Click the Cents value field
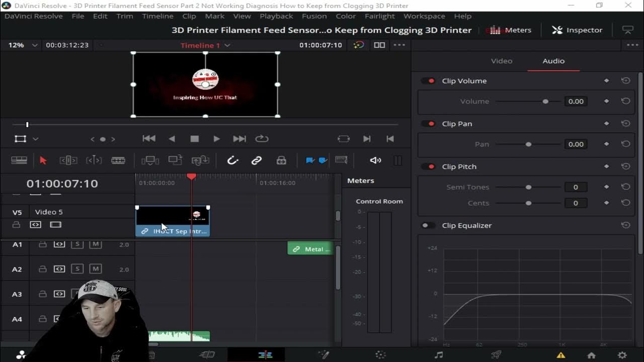Screen dimensions: 644x362 coord(576,203)
